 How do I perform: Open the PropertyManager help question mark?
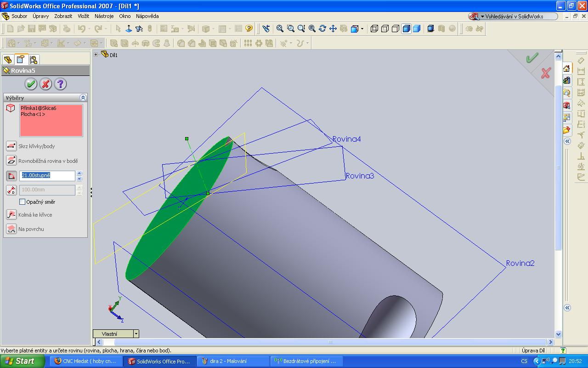click(x=60, y=84)
